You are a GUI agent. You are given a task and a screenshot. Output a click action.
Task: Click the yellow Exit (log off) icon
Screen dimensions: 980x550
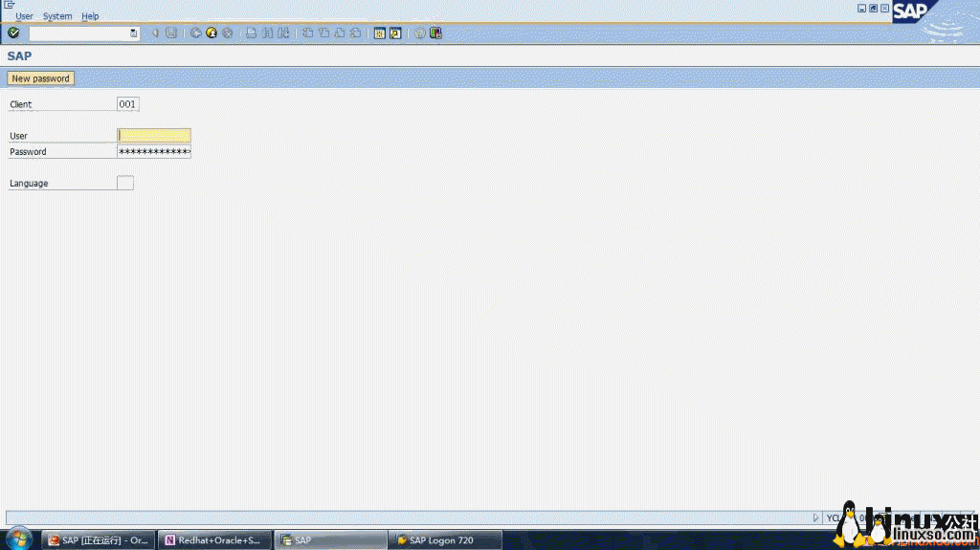click(212, 33)
